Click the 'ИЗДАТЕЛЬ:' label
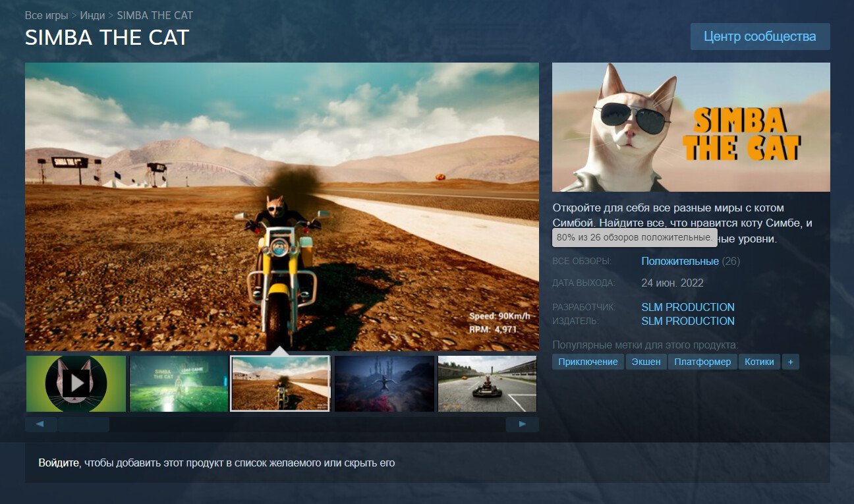854x504 pixels. [575, 321]
